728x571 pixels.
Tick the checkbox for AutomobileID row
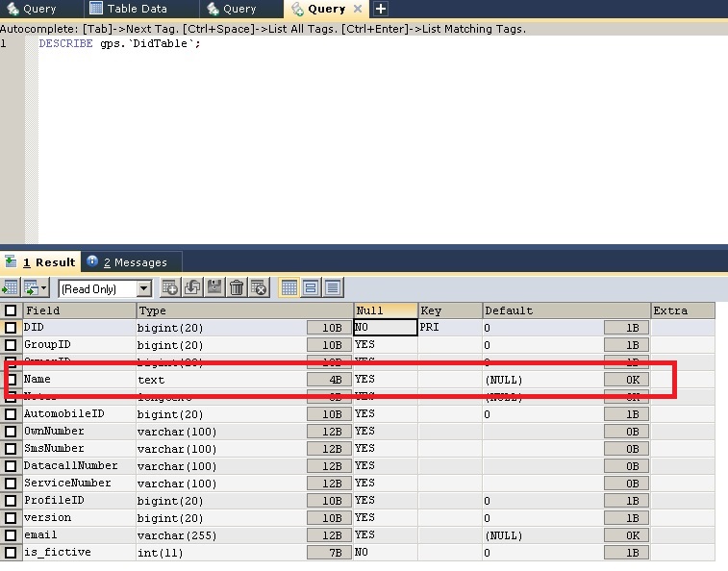(x=11, y=414)
